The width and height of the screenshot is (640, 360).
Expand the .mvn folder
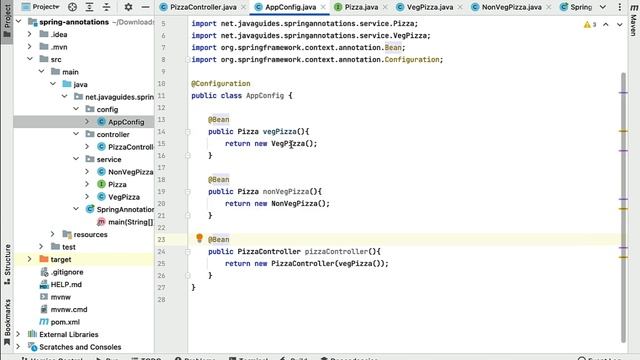click(x=29, y=47)
